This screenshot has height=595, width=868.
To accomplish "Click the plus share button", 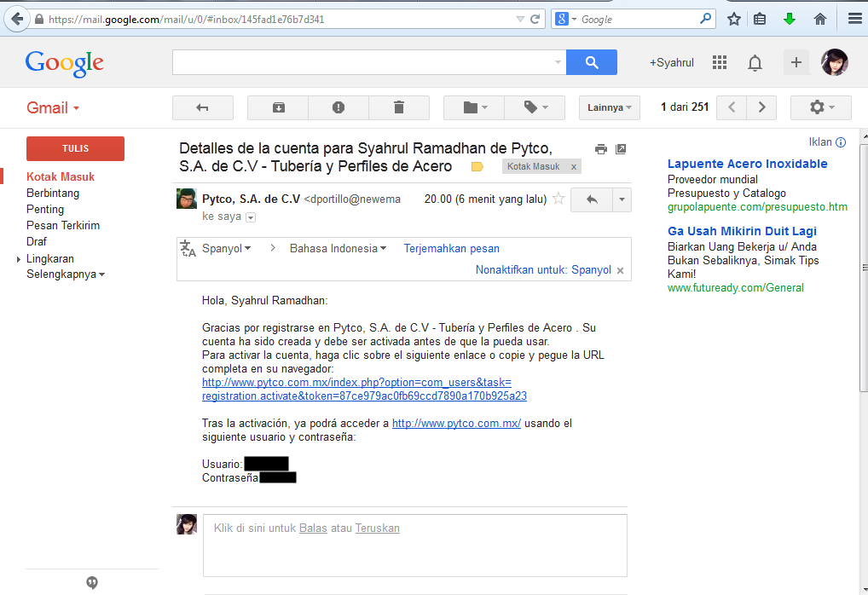I will pyautogui.click(x=796, y=62).
